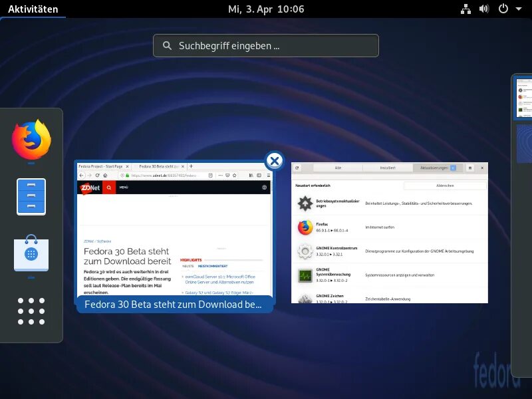Click the Aktivitäten button
This screenshot has height=399, width=532.
pyautogui.click(x=33, y=9)
